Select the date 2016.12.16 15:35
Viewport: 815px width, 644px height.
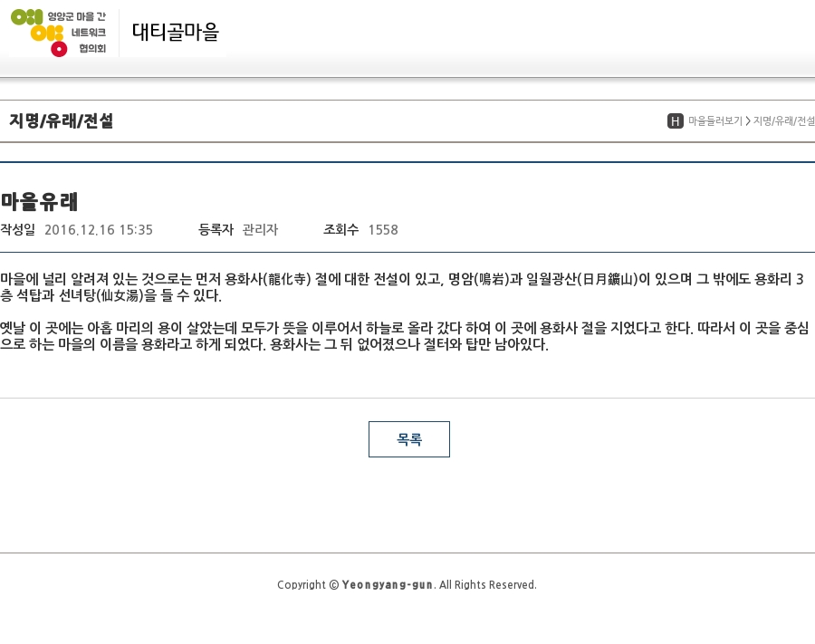pyautogui.click(x=99, y=230)
